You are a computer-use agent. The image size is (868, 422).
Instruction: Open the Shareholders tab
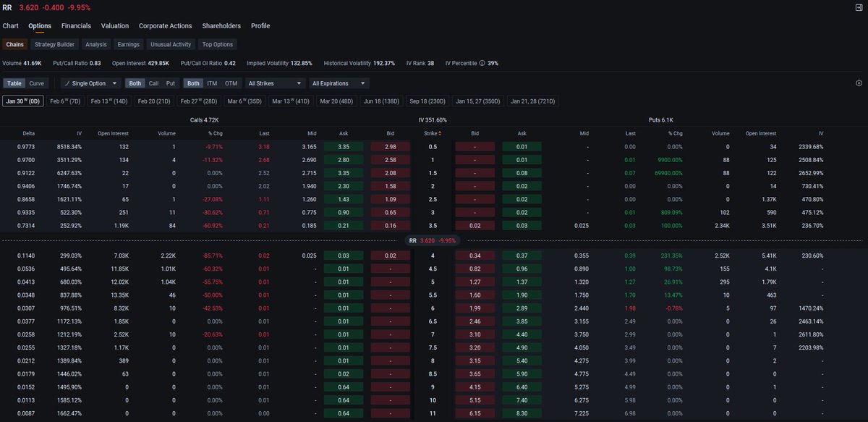pyautogui.click(x=221, y=26)
